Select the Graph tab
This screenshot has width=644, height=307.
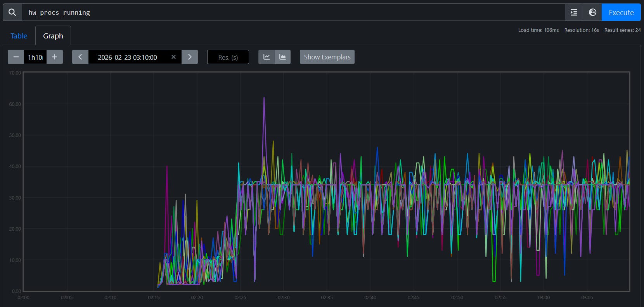(x=53, y=36)
